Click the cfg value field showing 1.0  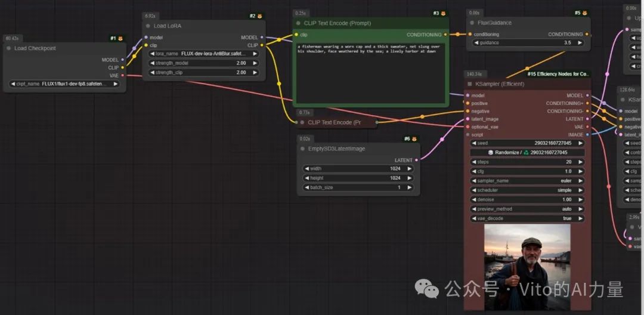point(527,171)
